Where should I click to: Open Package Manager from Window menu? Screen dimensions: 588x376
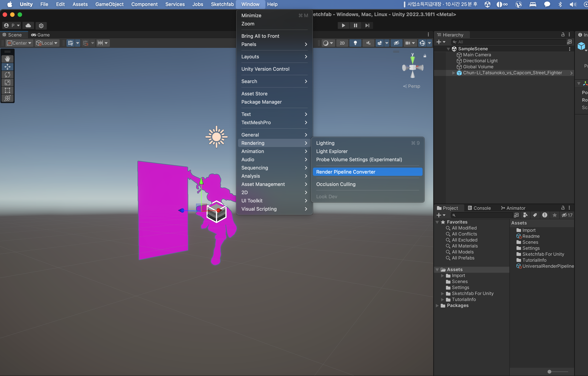coord(261,102)
